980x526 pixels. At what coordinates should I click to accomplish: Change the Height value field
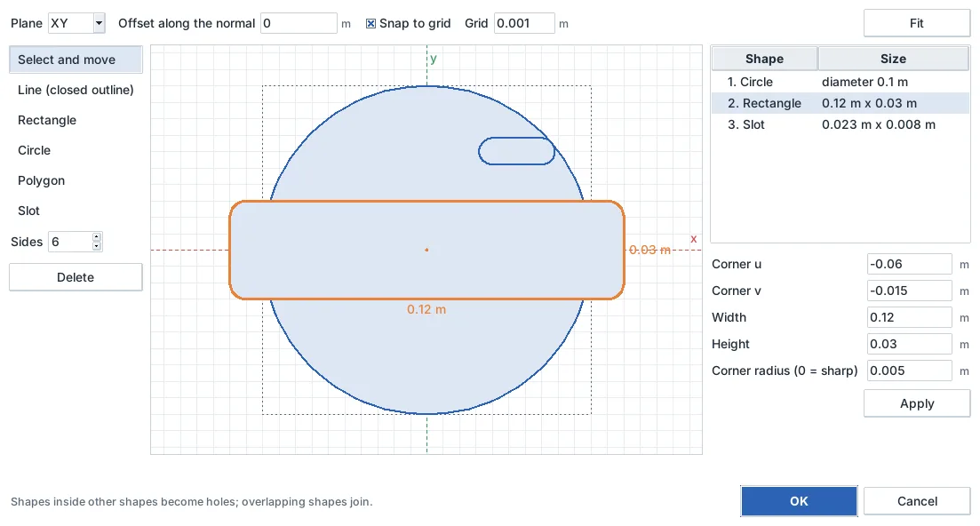910,344
